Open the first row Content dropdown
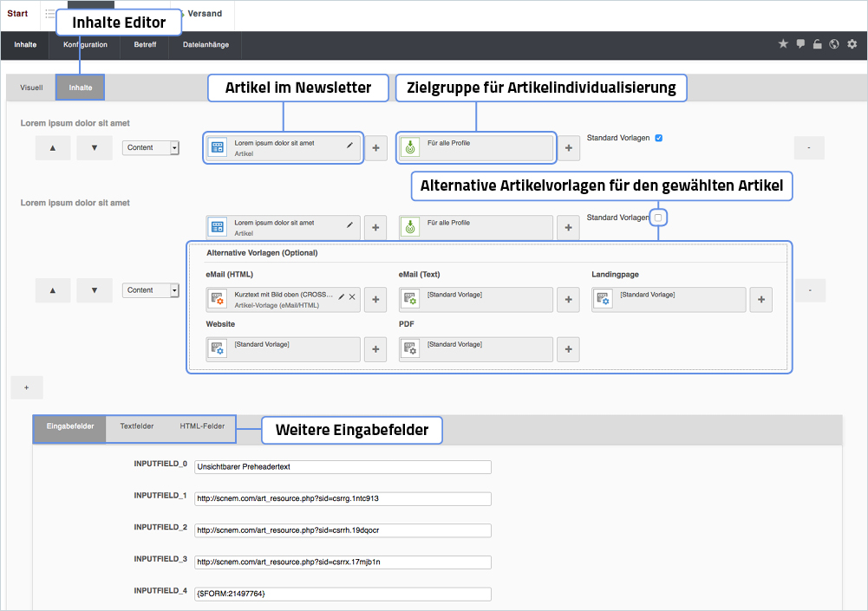868x611 pixels. click(x=151, y=148)
